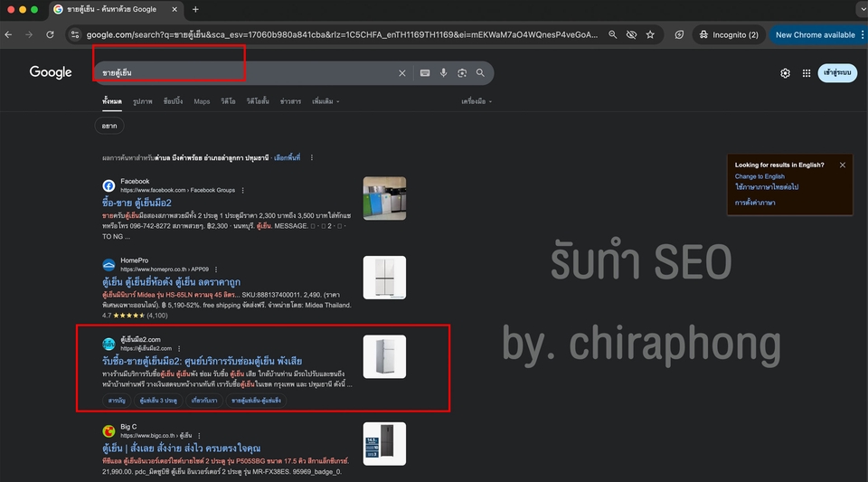The width and height of the screenshot is (868, 482).
Task: Open three-dot menu for ตู้เย็นมือ2.com result
Action: tap(179, 349)
